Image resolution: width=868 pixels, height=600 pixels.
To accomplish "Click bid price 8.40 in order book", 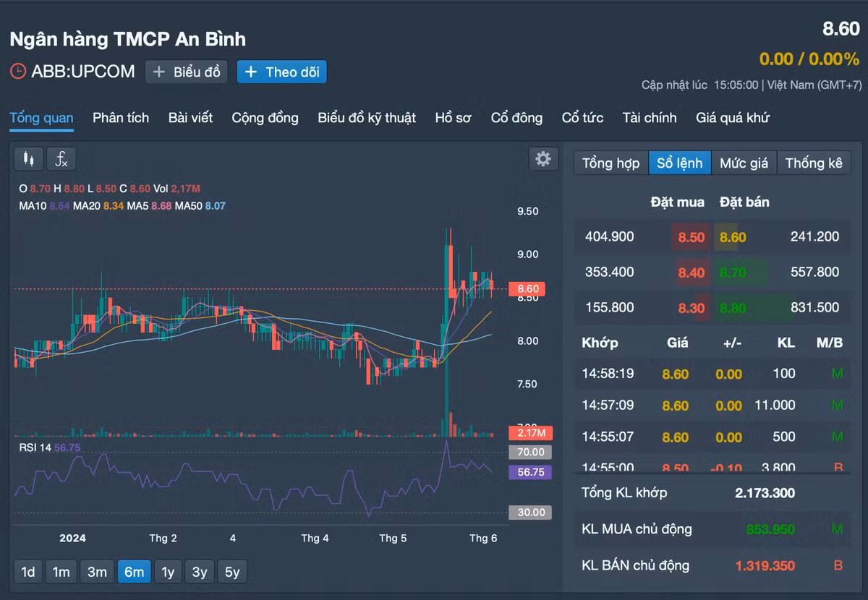I will [x=691, y=273].
